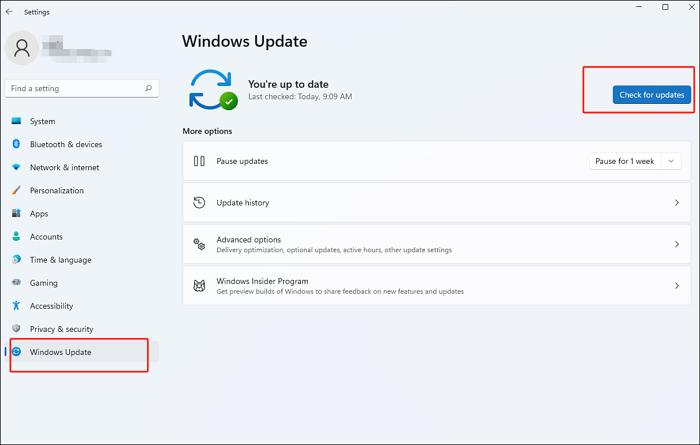Click the "Get preview builds" description text
The image size is (700, 445).
pos(340,291)
